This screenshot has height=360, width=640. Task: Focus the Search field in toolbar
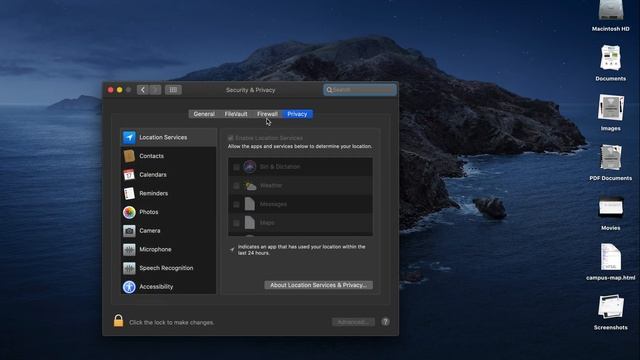click(360, 90)
